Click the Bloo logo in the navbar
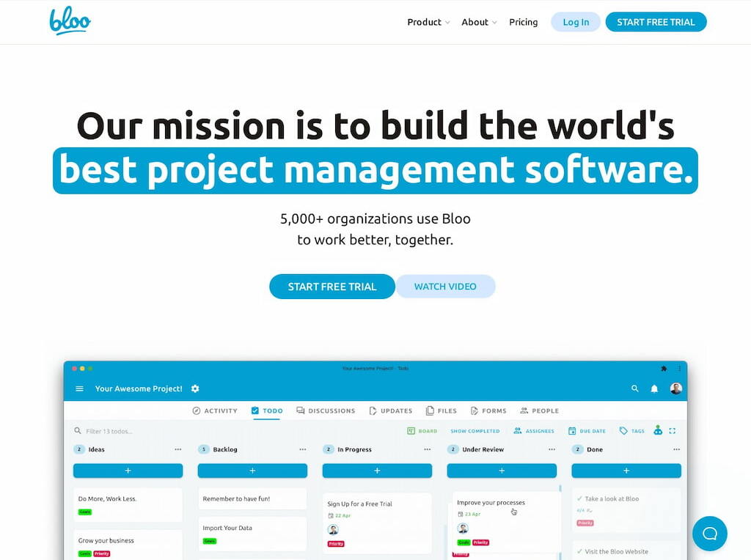Image resolution: width=751 pixels, height=560 pixels. (70, 22)
